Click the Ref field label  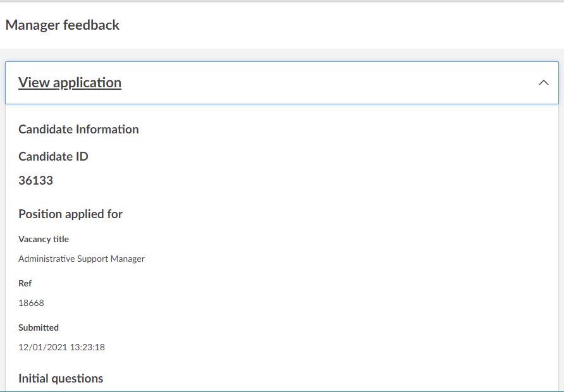pyautogui.click(x=25, y=284)
